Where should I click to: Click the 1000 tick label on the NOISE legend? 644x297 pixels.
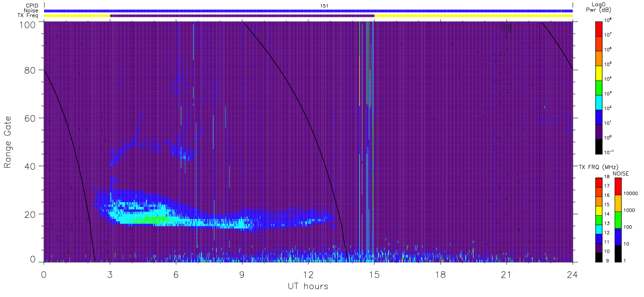click(630, 210)
